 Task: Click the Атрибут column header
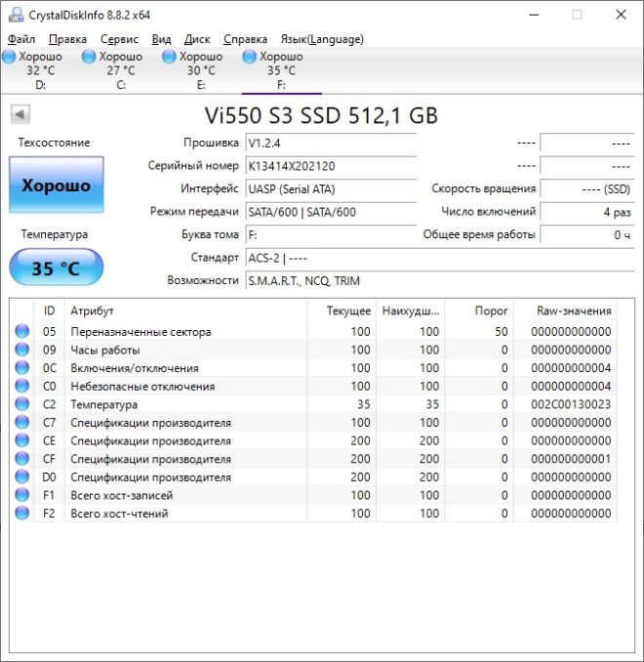click(x=185, y=310)
